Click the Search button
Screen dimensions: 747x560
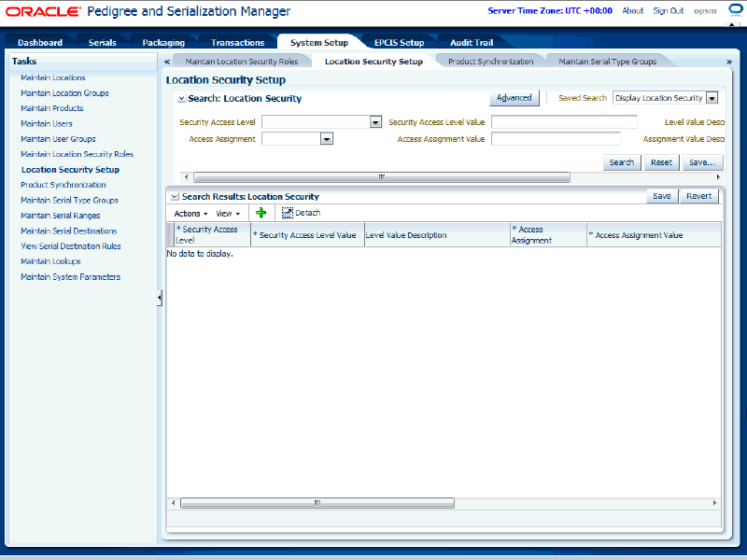click(x=622, y=162)
